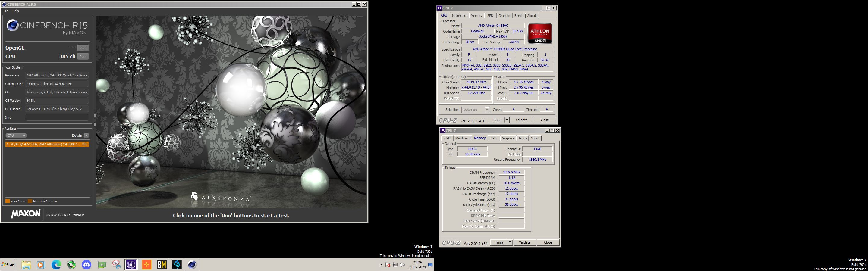Viewport: 868px width, 271px height.
Task: Click the Show Desktop monitor icon by clock
Action: pyautogui.click(x=430, y=265)
